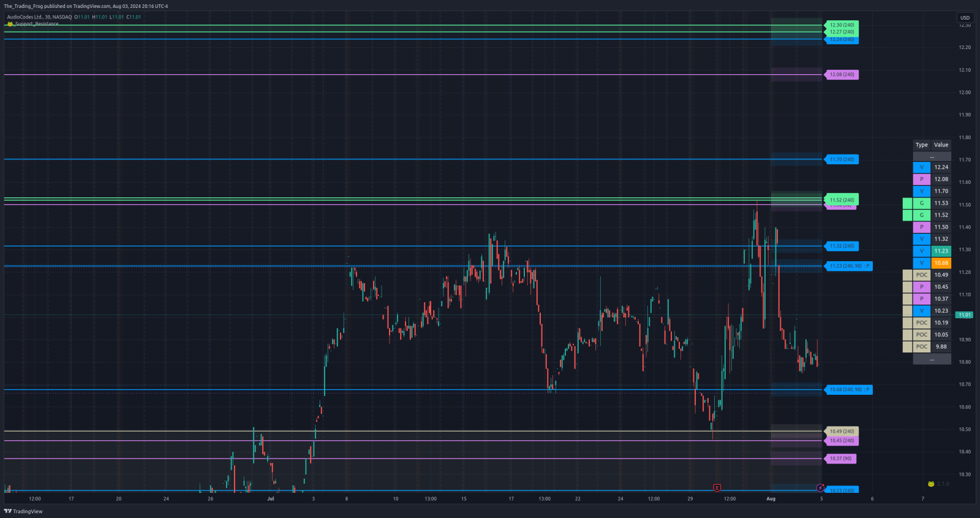Click the 11.52 value in the table
The width and height of the screenshot is (980, 518).
pos(941,215)
